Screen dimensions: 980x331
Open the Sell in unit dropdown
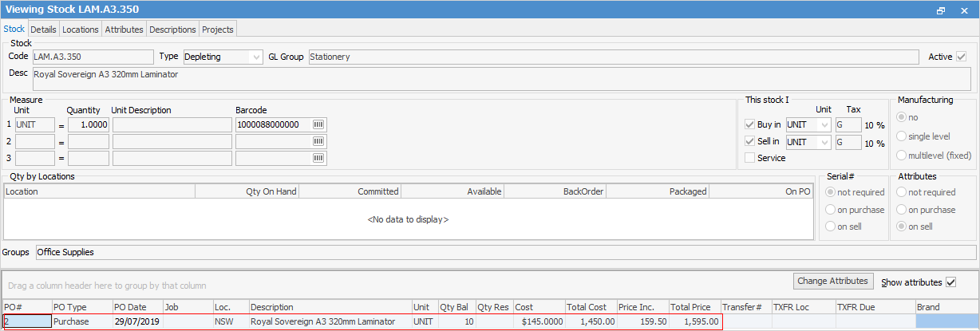tap(824, 142)
